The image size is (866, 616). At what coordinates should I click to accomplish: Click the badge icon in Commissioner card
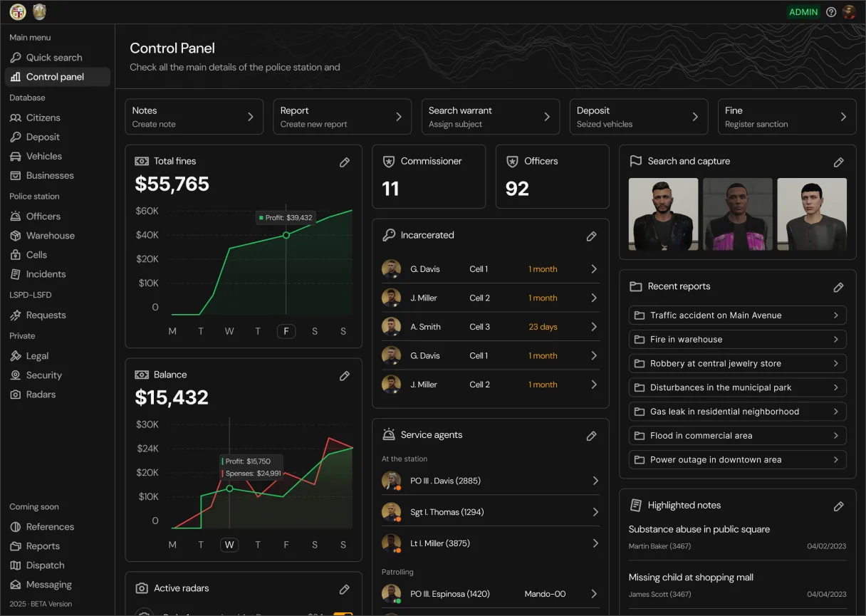(x=389, y=162)
